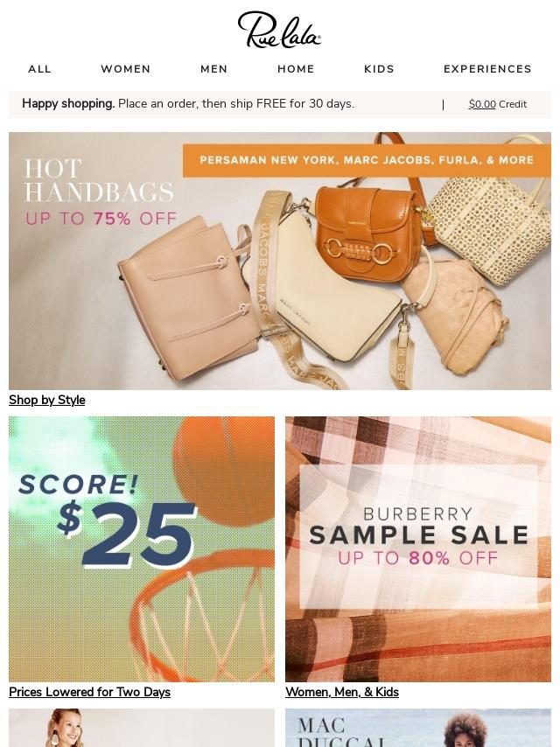Viewport: 560px width, 747px height.
Task: Select the EXPERIENCES menu item
Action: 487,69
